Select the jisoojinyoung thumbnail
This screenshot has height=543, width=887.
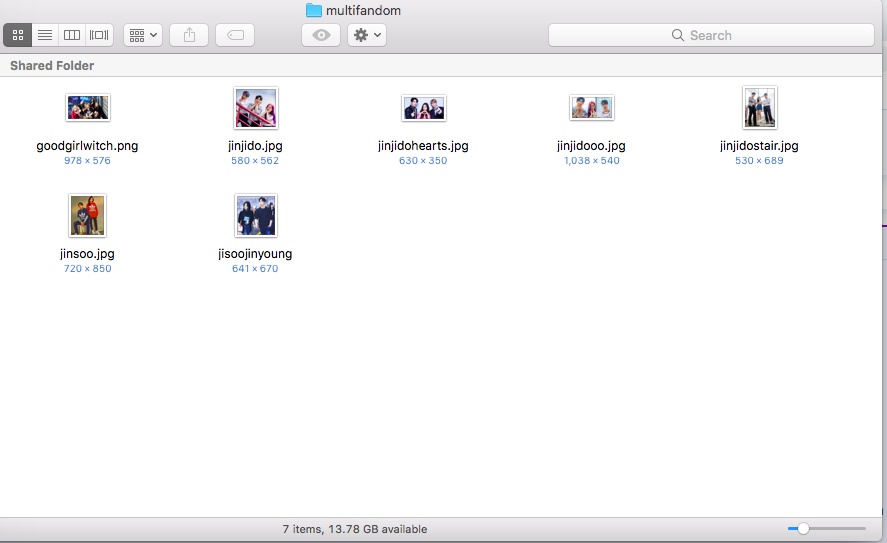(256, 216)
